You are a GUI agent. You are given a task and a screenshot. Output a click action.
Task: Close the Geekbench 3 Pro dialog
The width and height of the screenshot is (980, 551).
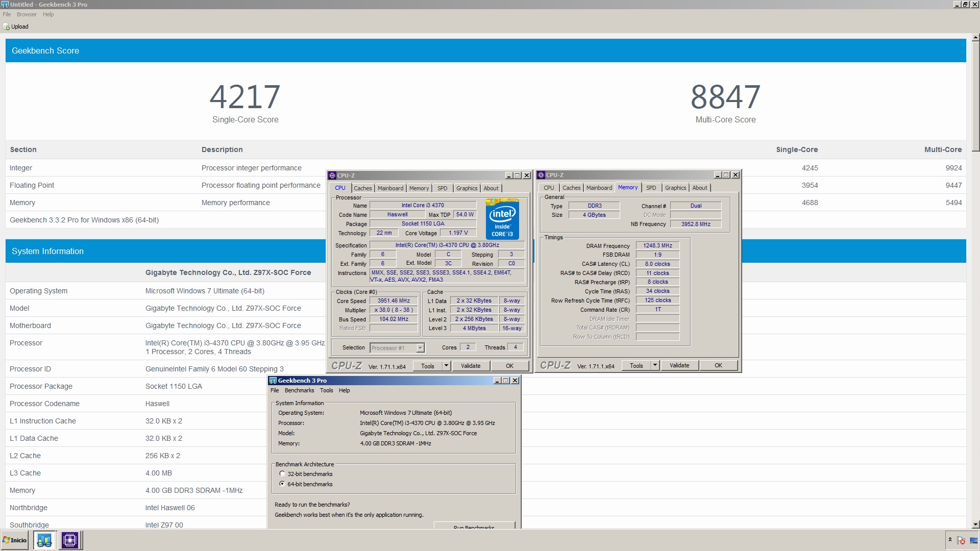515,380
